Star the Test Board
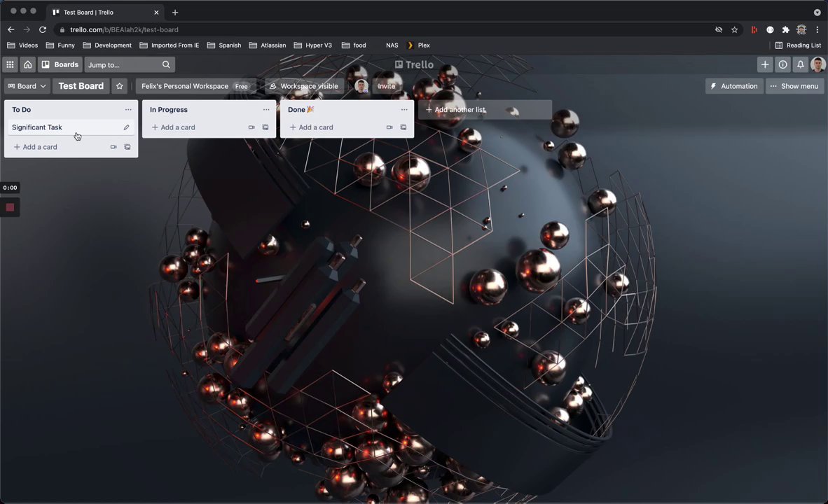 [x=119, y=86]
